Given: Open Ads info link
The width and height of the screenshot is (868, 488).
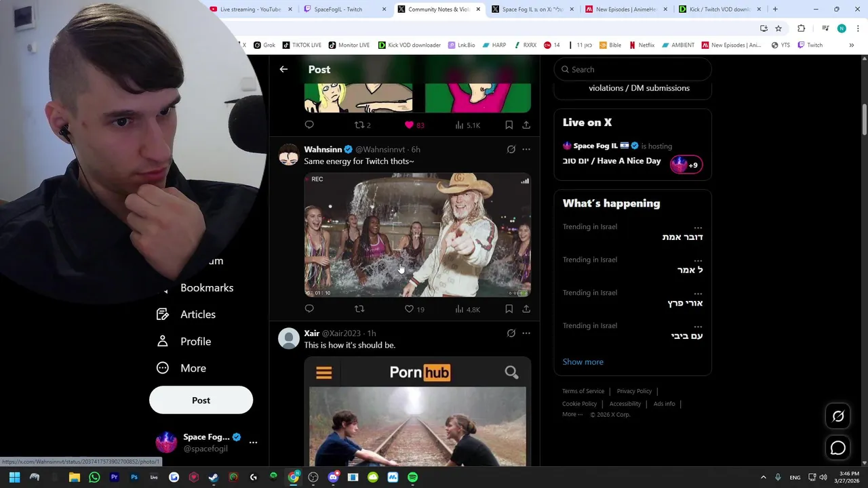Looking at the screenshot, I should 664,404.
